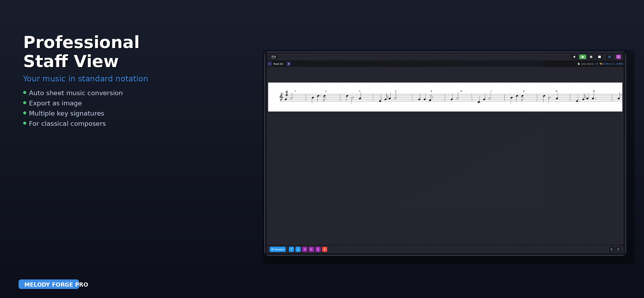Pause playback with the pause button

(x=591, y=57)
